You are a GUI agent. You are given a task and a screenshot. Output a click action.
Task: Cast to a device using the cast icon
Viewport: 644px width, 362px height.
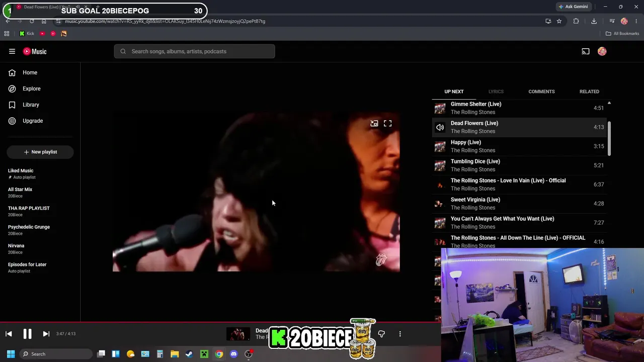[586, 51]
